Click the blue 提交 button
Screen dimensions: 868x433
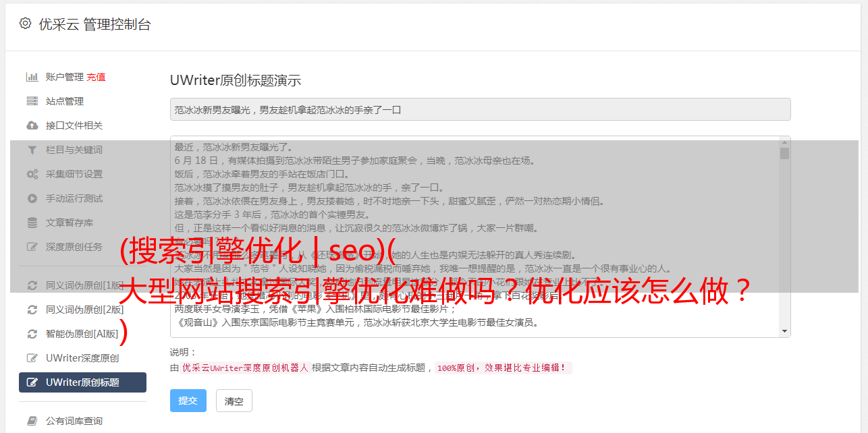tap(188, 401)
